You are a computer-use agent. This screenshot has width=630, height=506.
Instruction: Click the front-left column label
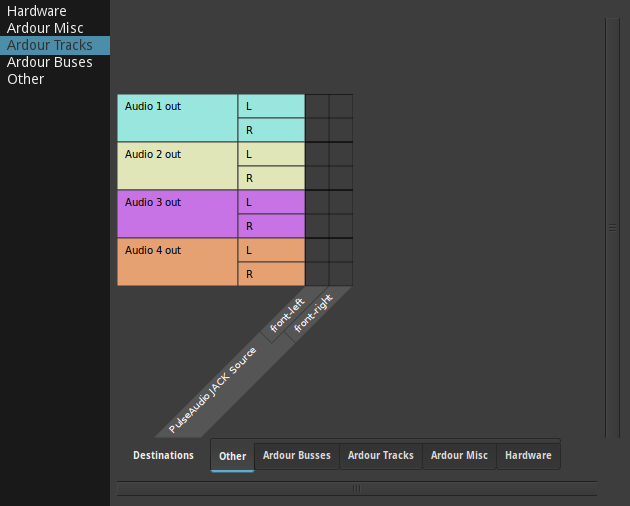tap(287, 317)
